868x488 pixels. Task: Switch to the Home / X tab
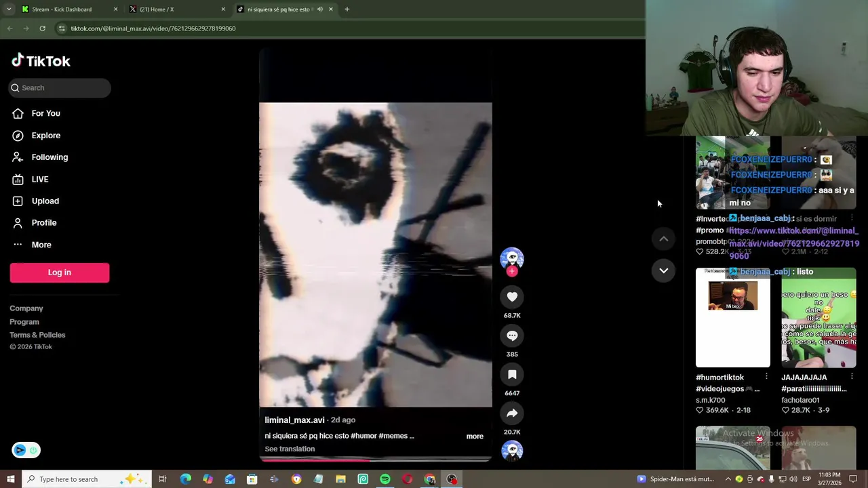click(176, 9)
